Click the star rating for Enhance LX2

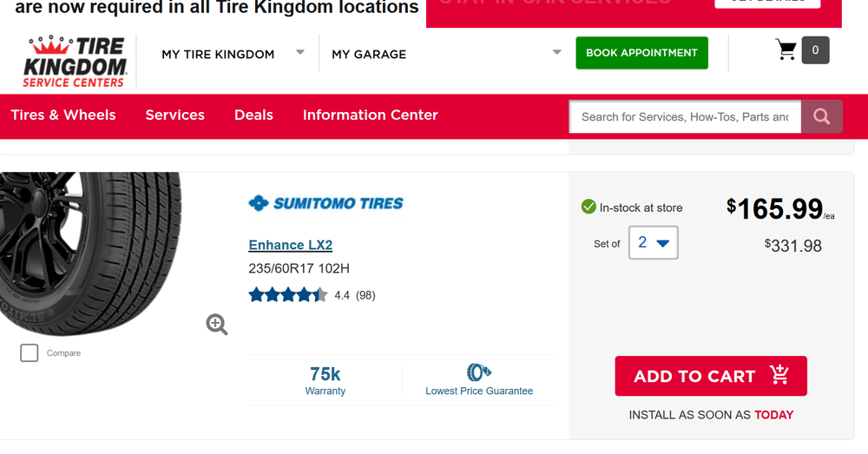coord(288,295)
